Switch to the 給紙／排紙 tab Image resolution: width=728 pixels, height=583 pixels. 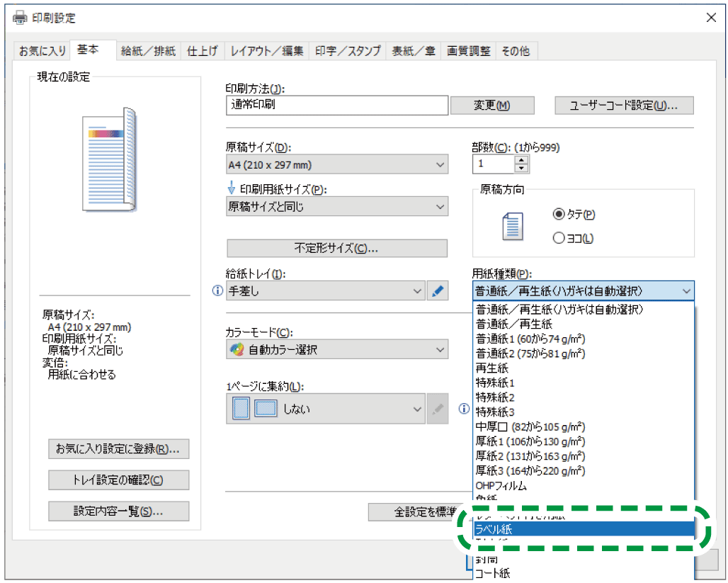[148, 51]
